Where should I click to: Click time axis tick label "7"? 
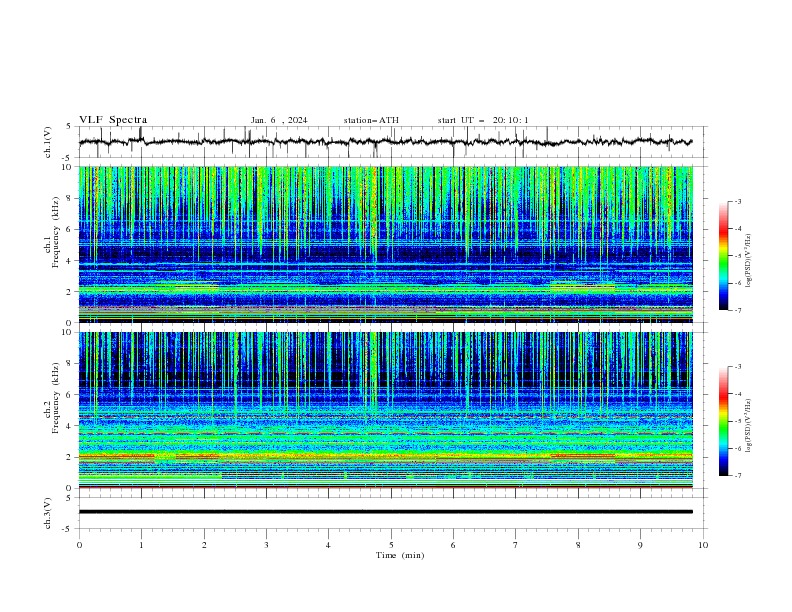tap(516, 545)
